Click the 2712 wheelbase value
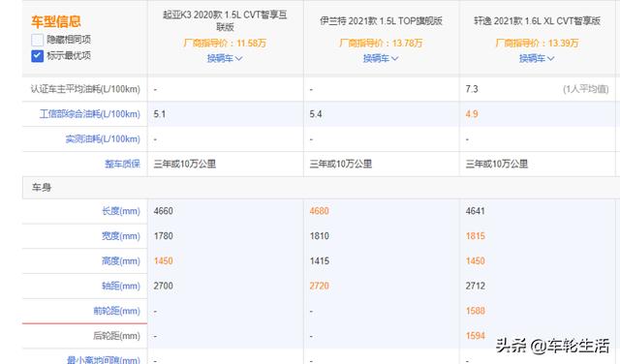 pyautogui.click(x=476, y=286)
